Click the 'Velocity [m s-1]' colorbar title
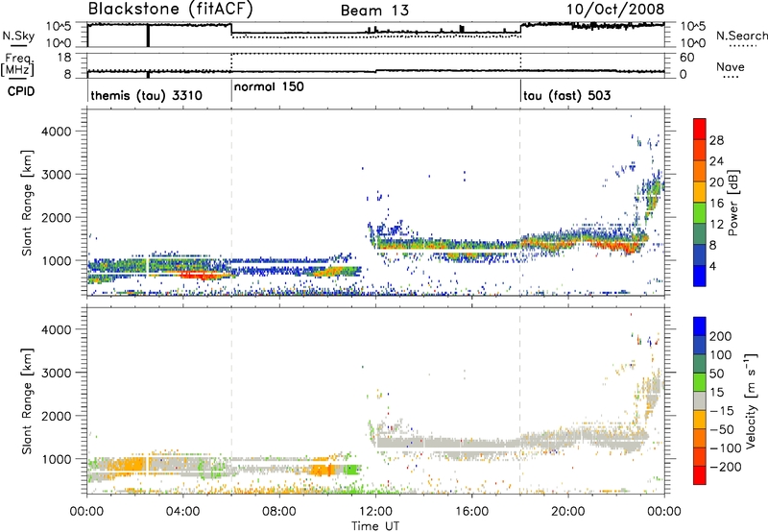This screenshot has width=768, height=532. click(751, 400)
